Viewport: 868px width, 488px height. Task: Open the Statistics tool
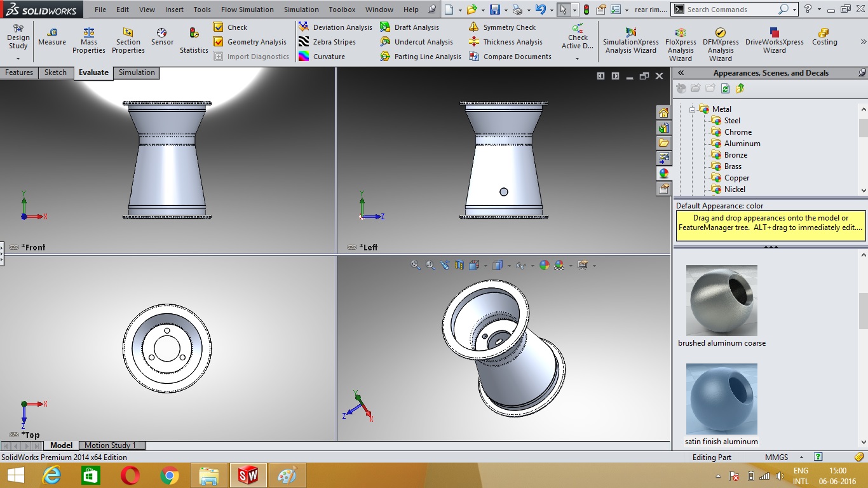pyautogui.click(x=194, y=41)
